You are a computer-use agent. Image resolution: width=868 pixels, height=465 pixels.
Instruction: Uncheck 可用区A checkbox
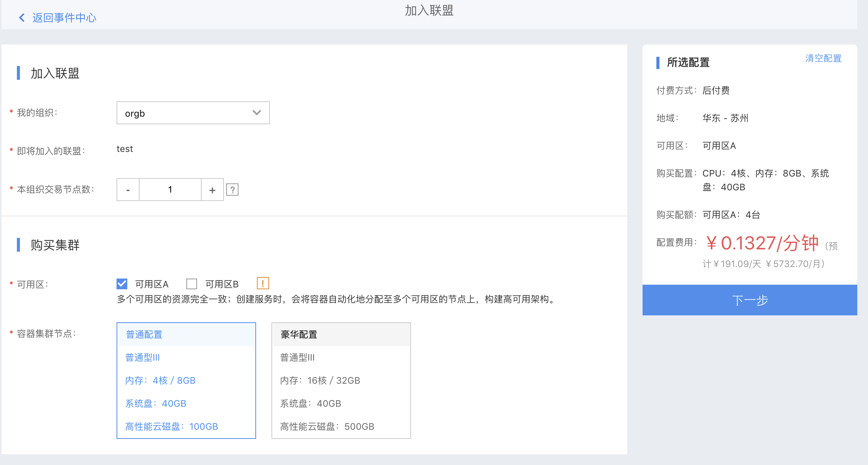(x=122, y=284)
